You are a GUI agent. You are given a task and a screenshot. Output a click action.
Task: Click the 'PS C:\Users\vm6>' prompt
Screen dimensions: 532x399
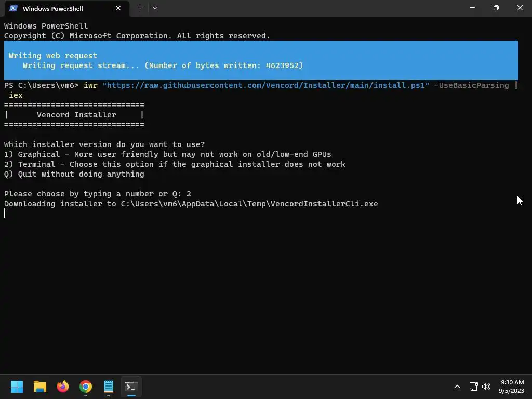pyautogui.click(x=42, y=85)
